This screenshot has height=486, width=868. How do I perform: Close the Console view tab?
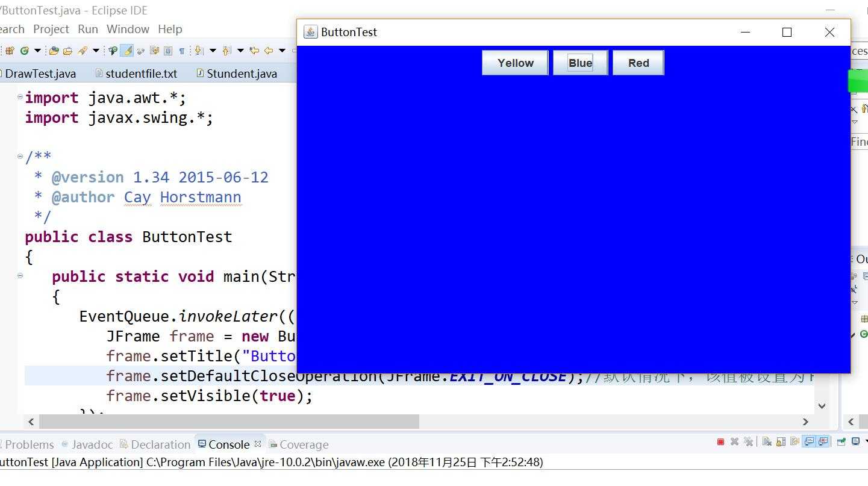(258, 444)
